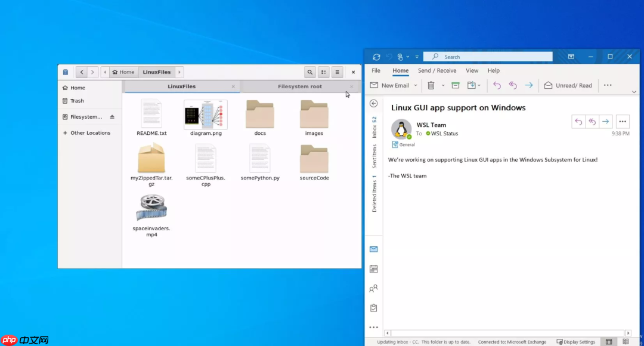Toggle the message between Unread and Read
This screenshot has width=644, height=346.
tap(568, 85)
